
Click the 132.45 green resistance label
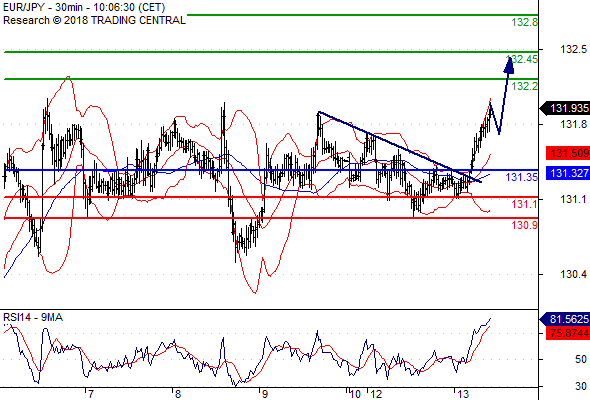522,59
